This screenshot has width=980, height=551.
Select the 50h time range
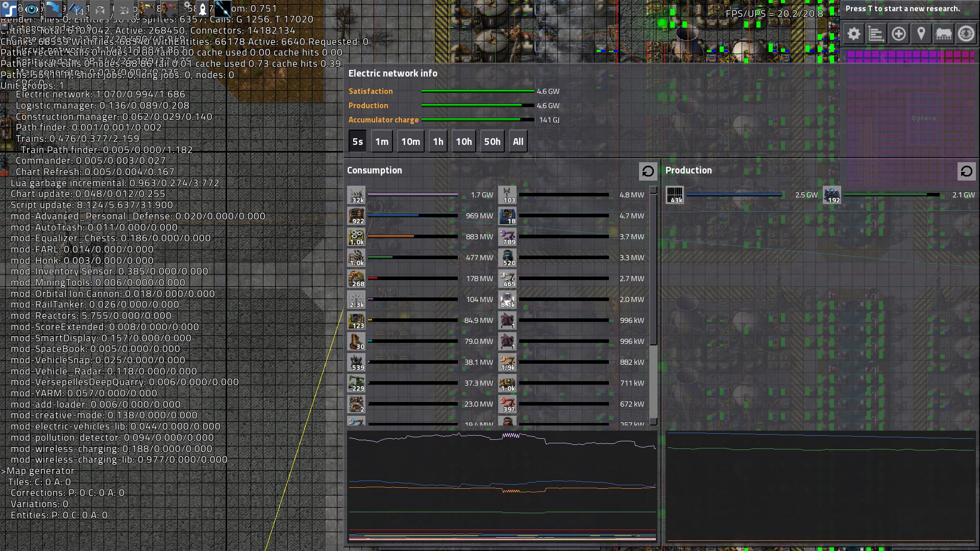[492, 142]
